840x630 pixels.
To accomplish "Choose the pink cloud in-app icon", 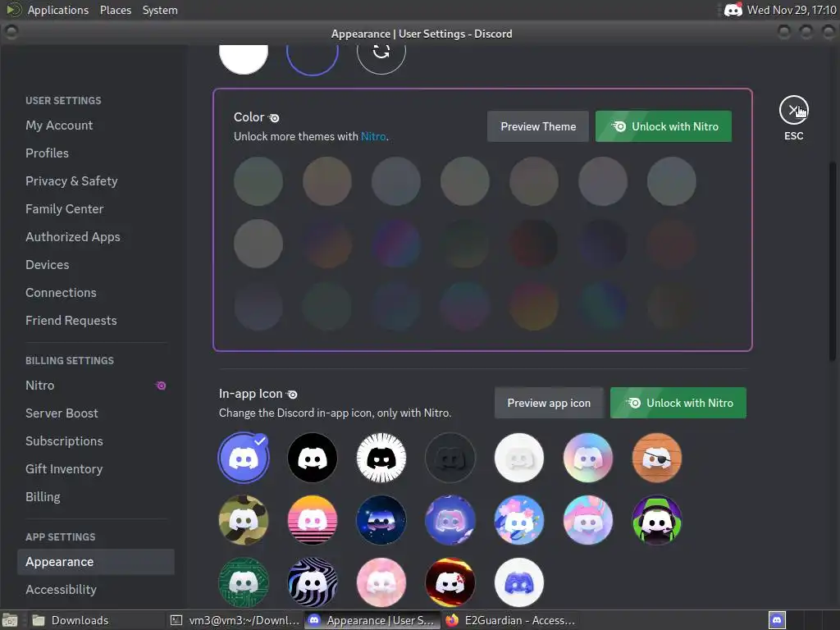I will pyautogui.click(x=381, y=582).
